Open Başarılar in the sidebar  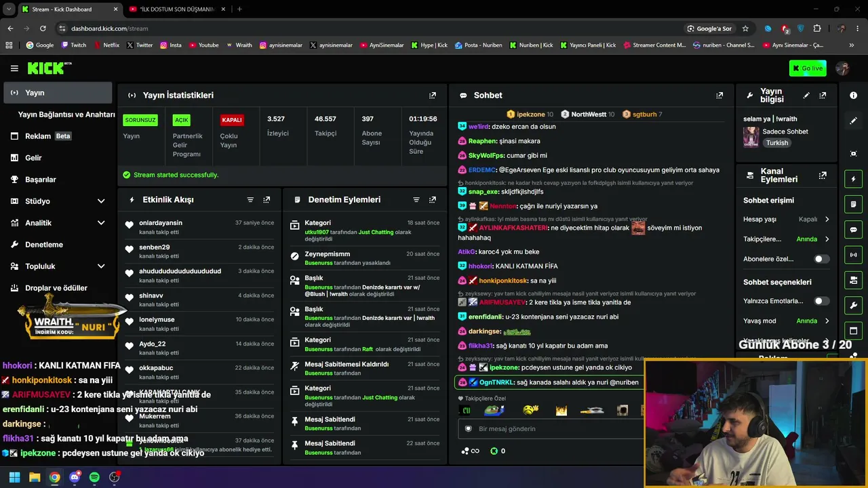(58, 180)
